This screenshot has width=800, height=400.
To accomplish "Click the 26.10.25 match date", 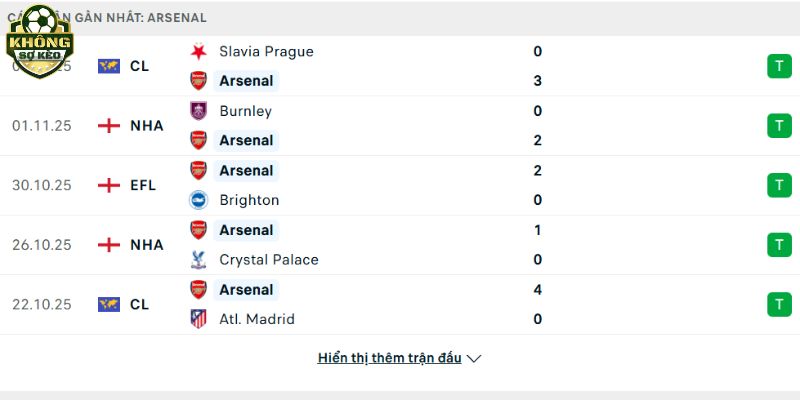I will (x=41, y=245).
